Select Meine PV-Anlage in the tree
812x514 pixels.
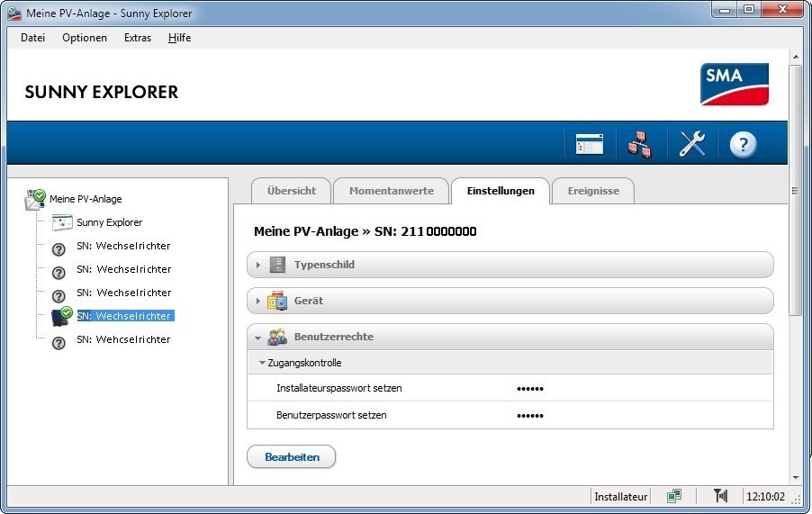pos(86,199)
